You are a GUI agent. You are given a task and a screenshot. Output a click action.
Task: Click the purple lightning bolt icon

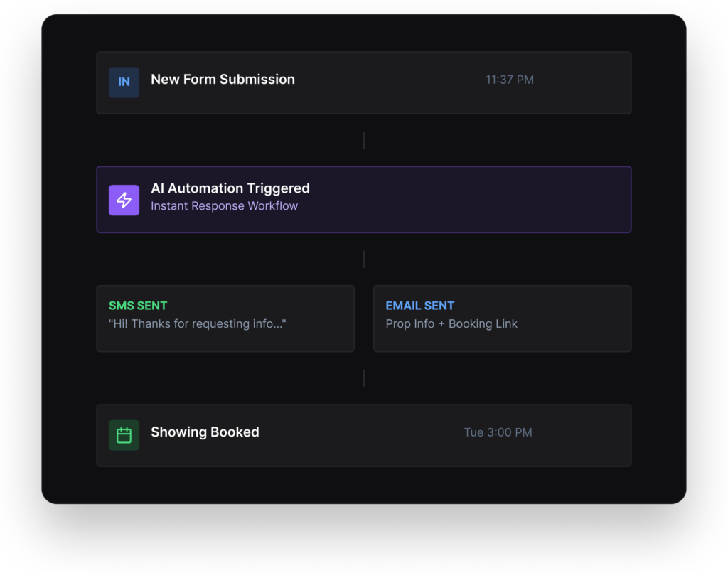coord(124,200)
